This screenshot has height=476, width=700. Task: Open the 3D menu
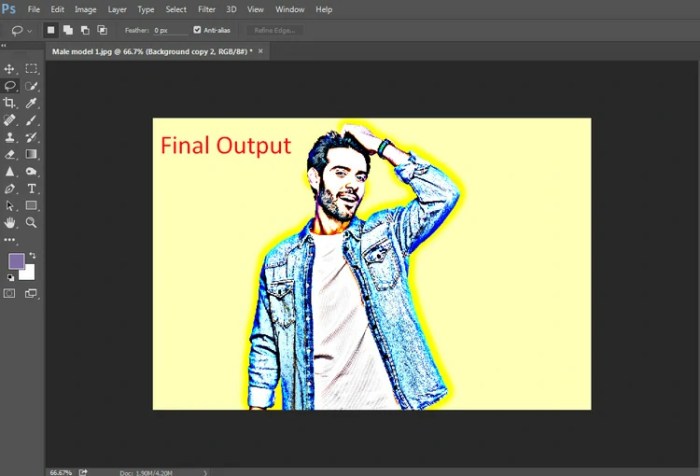[231, 9]
